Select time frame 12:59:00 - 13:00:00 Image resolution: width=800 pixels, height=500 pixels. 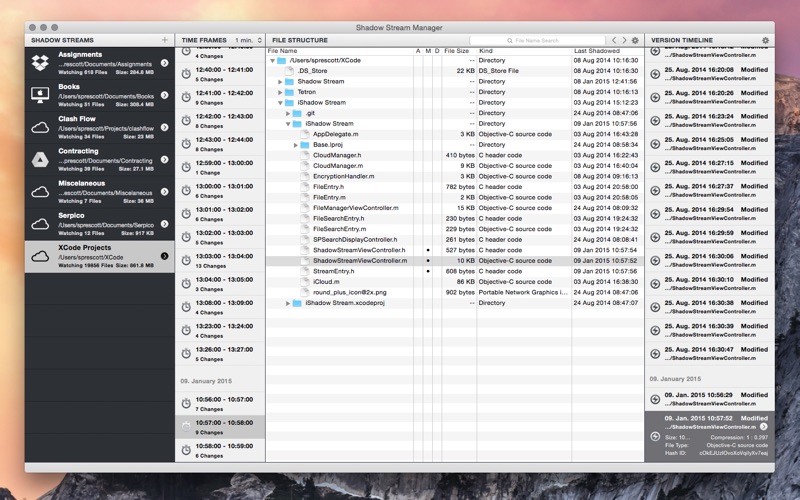220,167
